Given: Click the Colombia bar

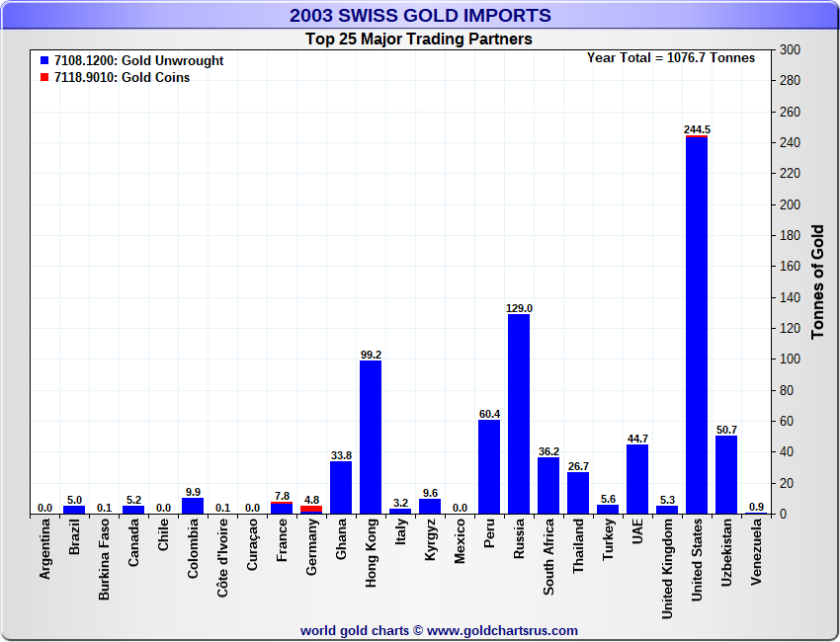Looking at the screenshot, I should coord(193,507).
